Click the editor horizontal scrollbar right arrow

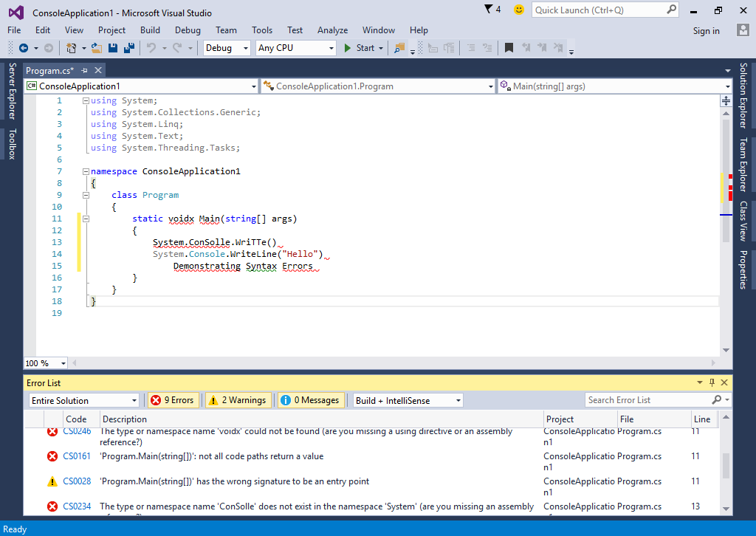[713, 363]
